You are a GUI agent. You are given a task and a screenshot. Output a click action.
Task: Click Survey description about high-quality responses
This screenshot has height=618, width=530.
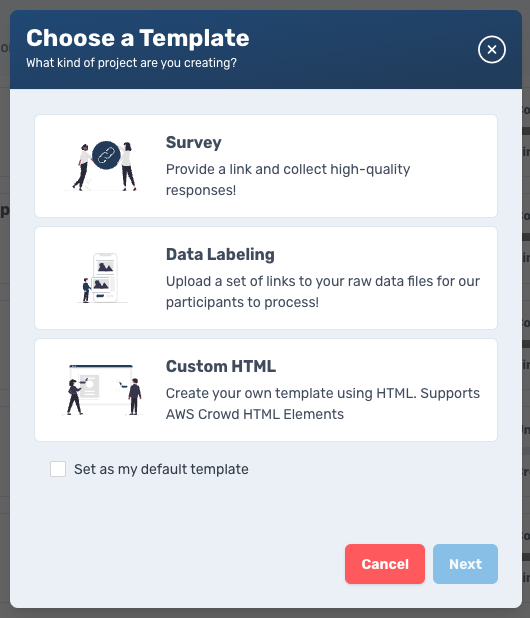tap(288, 180)
